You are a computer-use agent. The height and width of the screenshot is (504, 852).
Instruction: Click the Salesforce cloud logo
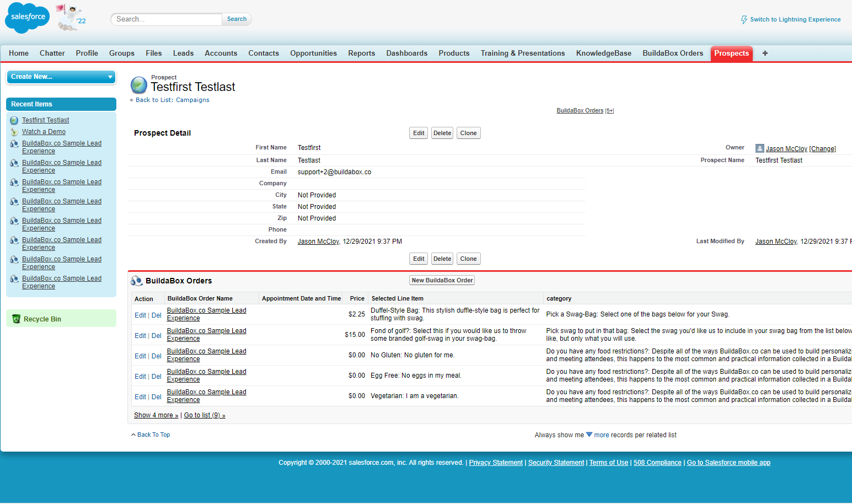[27, 18]
